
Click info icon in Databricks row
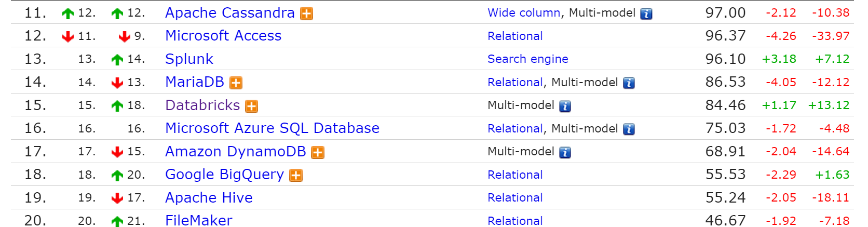coord(565,106)
